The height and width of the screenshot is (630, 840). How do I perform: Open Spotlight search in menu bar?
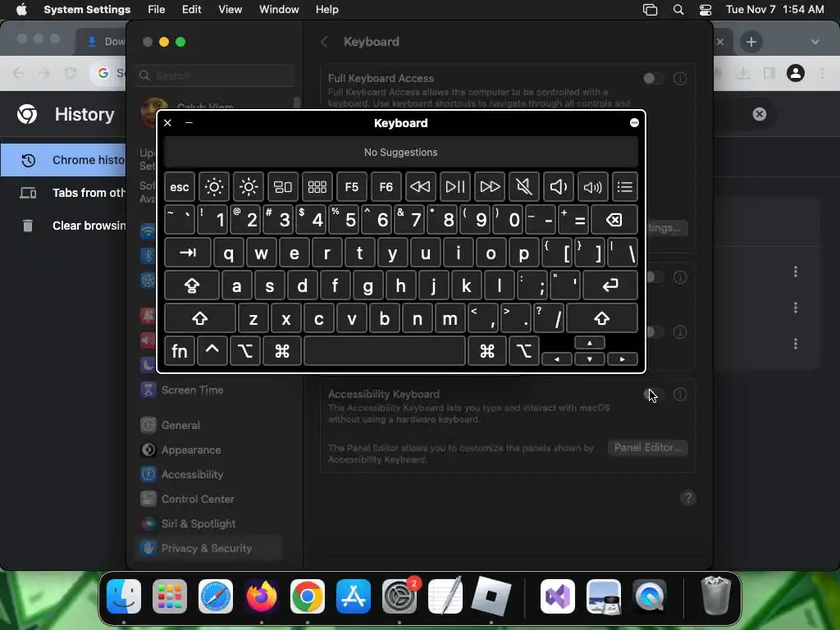[678, 10]
